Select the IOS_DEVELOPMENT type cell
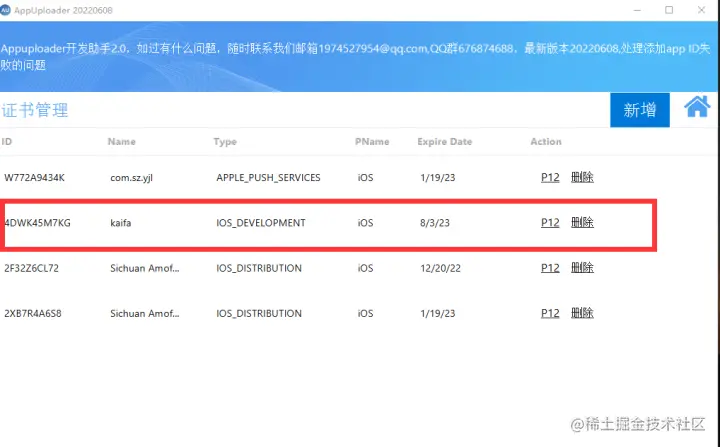Screen dimensions: 720x447 [261, 223]
